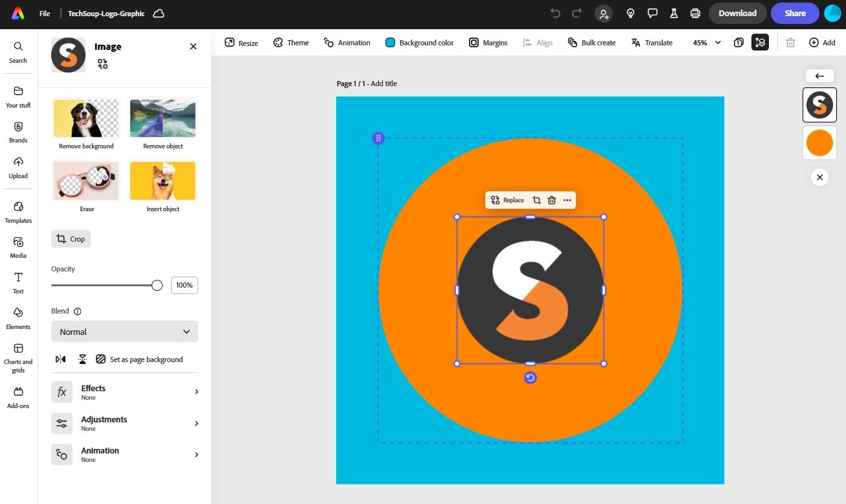
Task: Click the Crop button in Image panel
Action: coord(71,239)
